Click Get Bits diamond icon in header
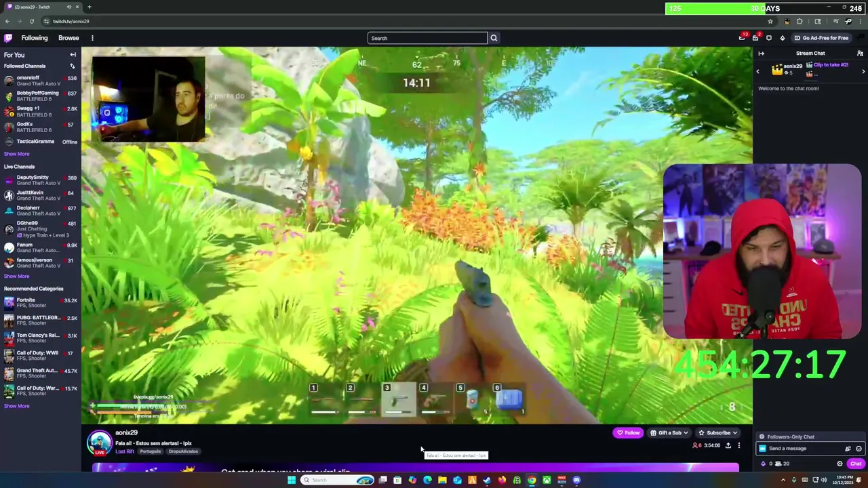Viewport: 868px width, 488px height. [782, 38]
